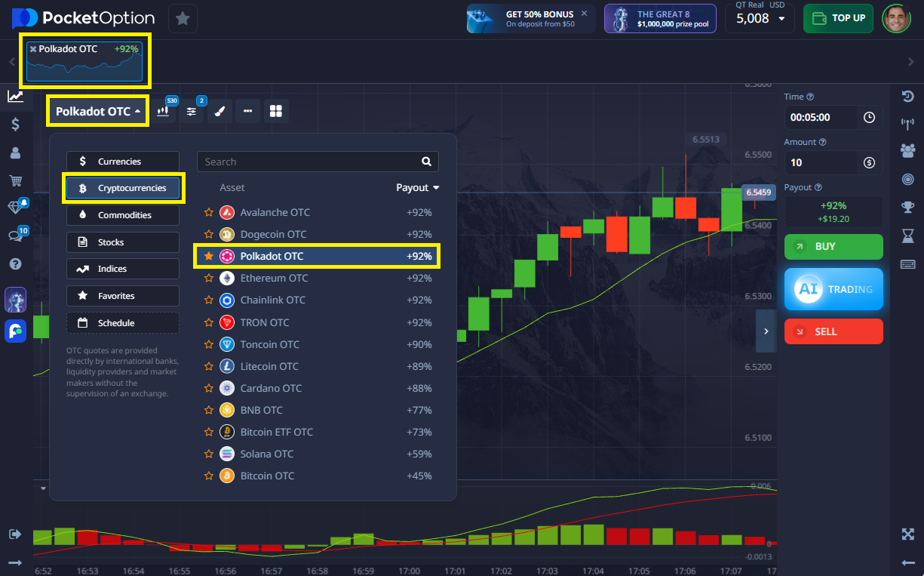Image resolution: width=924 pixels, height=576 pixels.
Task: Open the multi-chart grid layout icon
Action: tap(275, 112)
